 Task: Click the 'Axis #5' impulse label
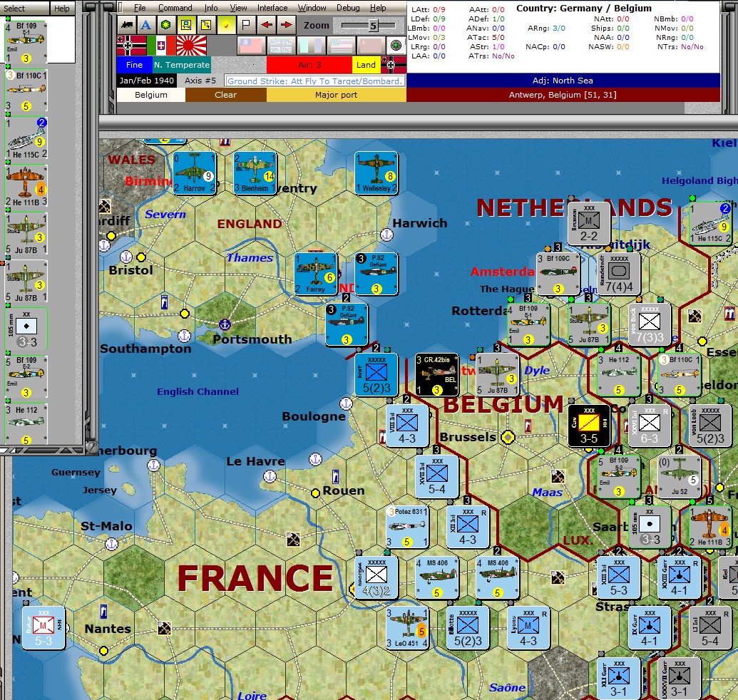tap(200, 81)
